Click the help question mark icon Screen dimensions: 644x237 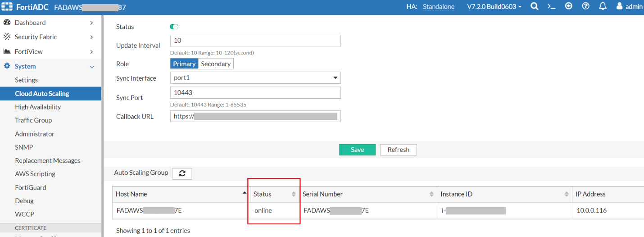point(585,6)
